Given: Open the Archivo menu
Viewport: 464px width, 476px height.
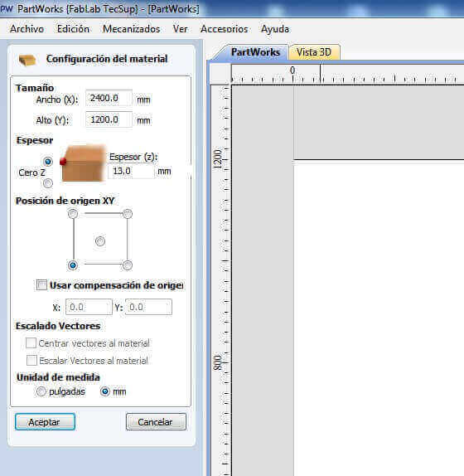Looking at the screenshot, I should click(27, 29).
